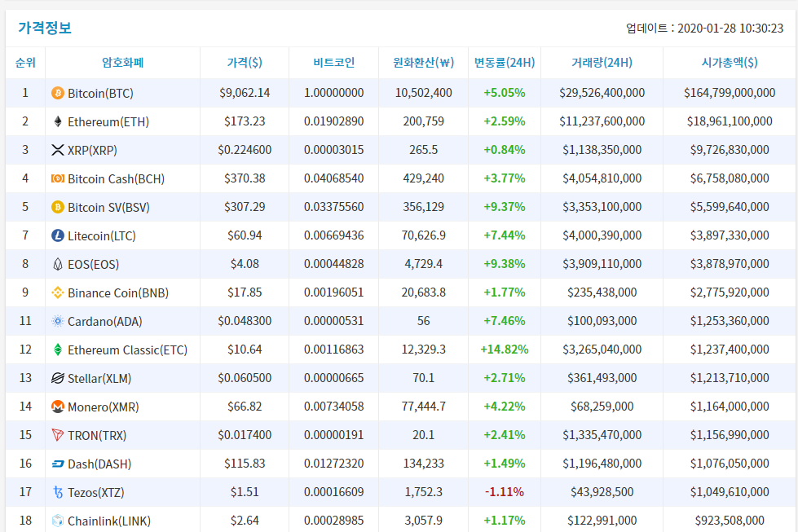Sort by the 변동률(24H) column header
This screenshot has width=798, height=532.
point(505,63)
